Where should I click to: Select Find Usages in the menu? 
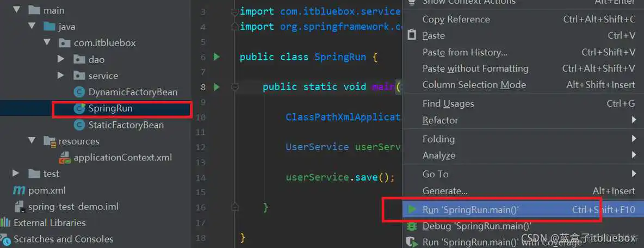448,103
